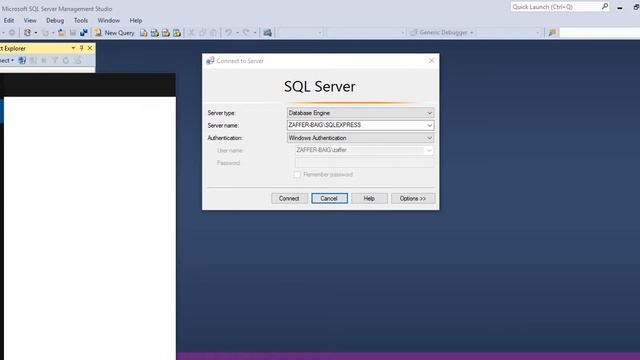Open the Help menu
Image resolution: width=640 pixels, height=360 pixels.
[x=136, y=20]
